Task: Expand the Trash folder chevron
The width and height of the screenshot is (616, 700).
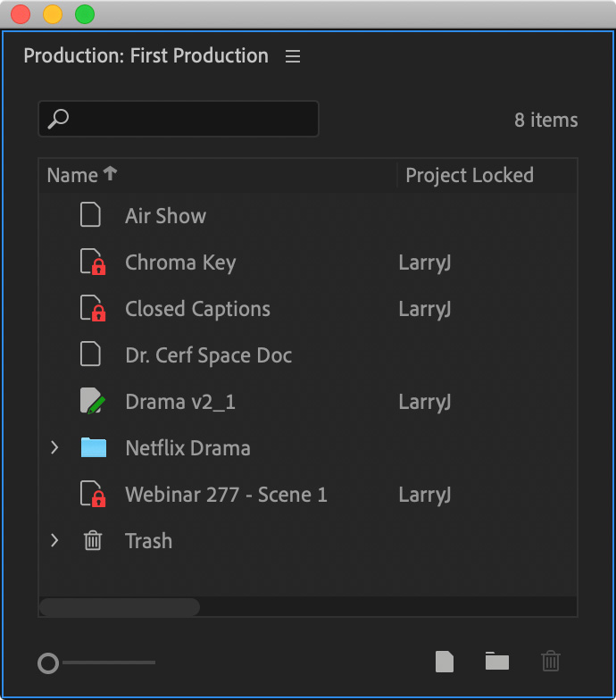Action: point(54,540)
